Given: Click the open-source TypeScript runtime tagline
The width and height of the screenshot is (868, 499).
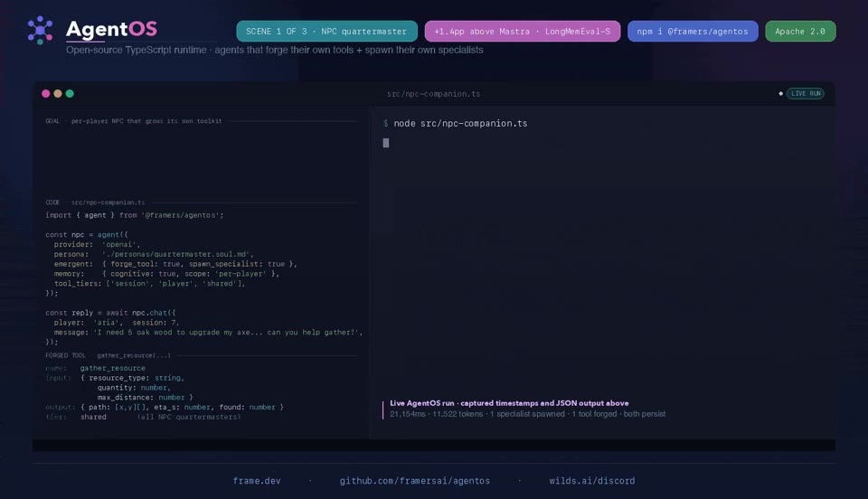Looking at the screenshot, I should click(x=275, y=50).
